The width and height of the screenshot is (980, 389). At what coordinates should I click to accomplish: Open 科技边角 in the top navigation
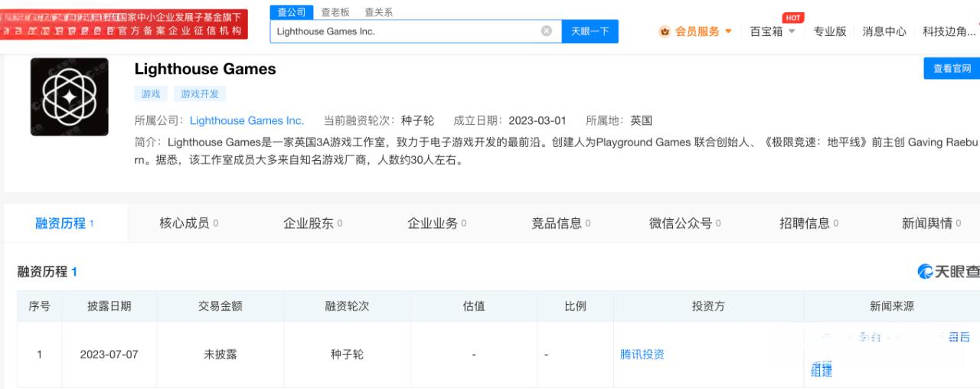point(949,31)
